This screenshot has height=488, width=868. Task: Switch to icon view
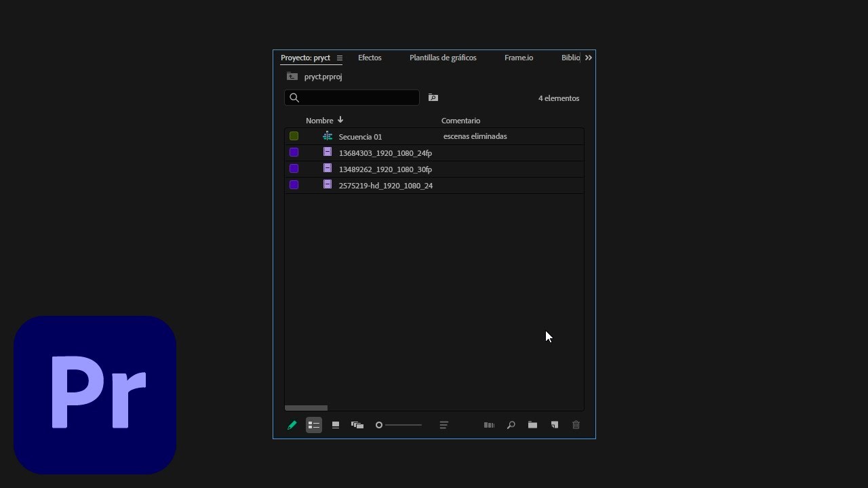click(x=335, y=425)
